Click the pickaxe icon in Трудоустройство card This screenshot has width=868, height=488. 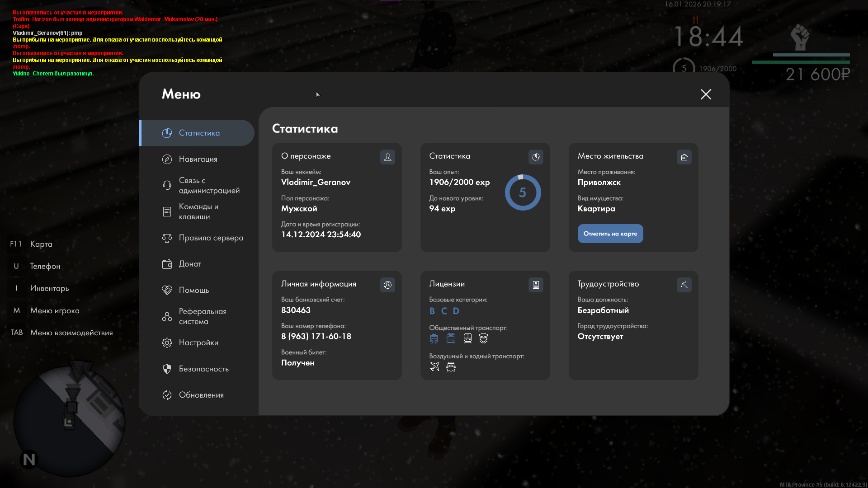[684, 285]
